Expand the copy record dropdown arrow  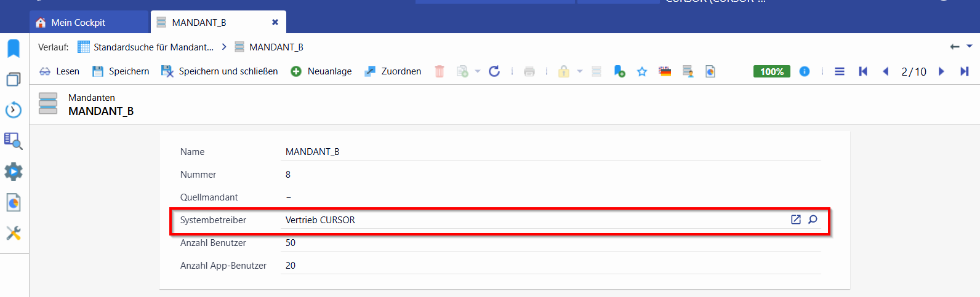click(x=478, y=71)
